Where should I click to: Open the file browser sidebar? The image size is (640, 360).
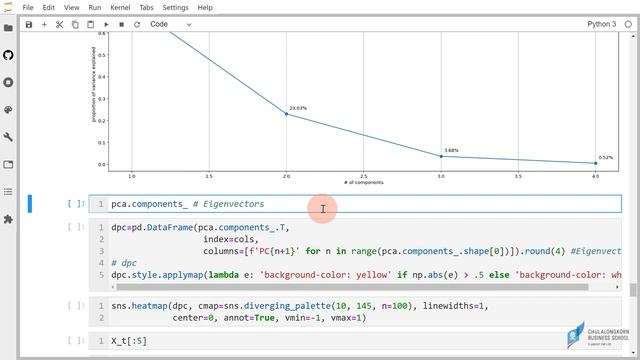click(x=8, y=28)
